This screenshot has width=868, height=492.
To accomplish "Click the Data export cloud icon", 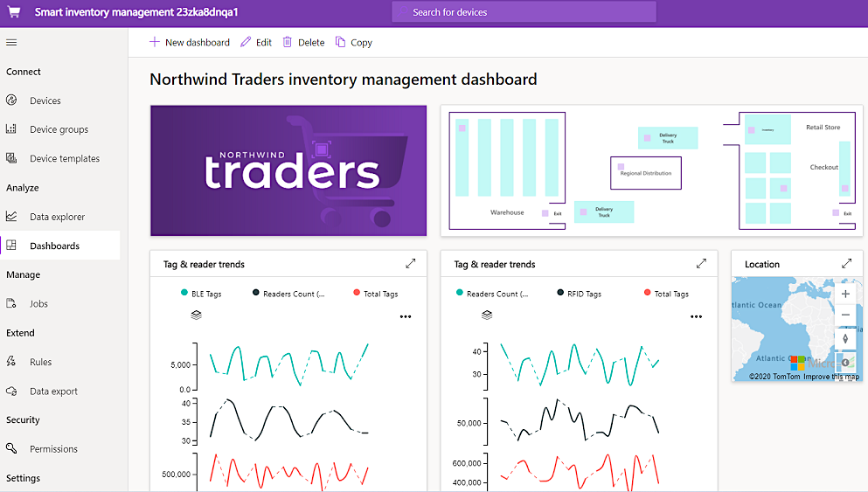I will [11, 391].
